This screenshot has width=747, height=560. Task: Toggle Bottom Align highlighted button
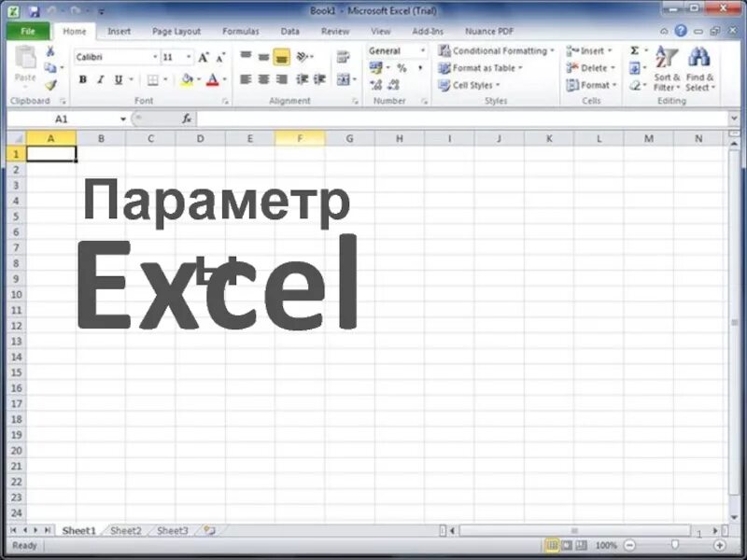point(282,57)
